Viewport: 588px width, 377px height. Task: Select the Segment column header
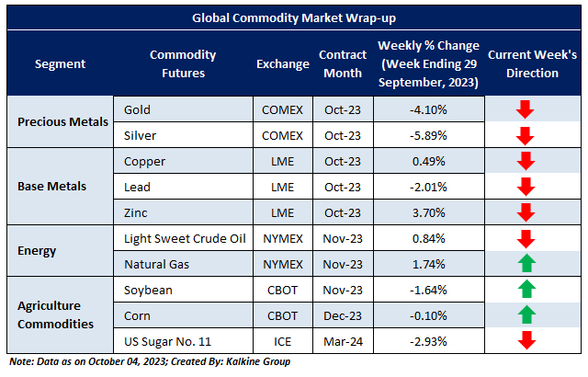(60, 63)
